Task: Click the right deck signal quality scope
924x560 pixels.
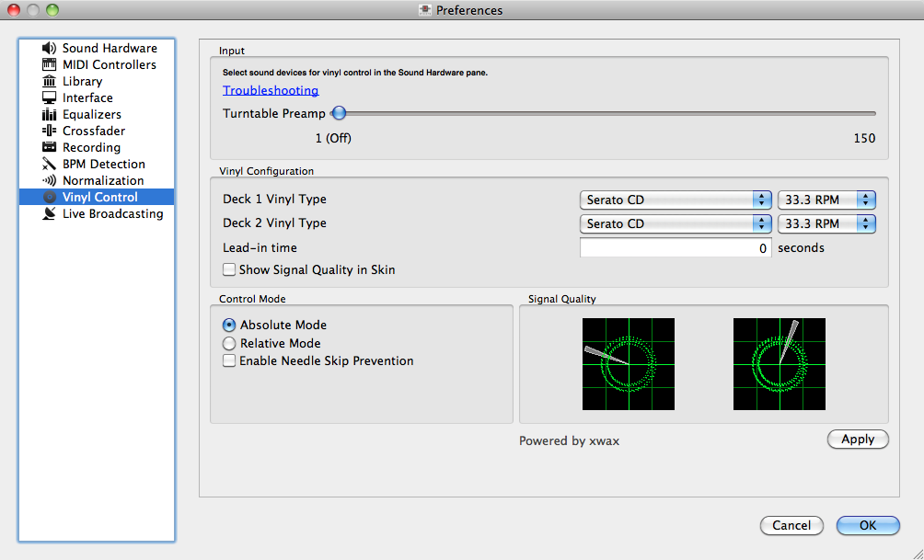Action: (779, 364)
